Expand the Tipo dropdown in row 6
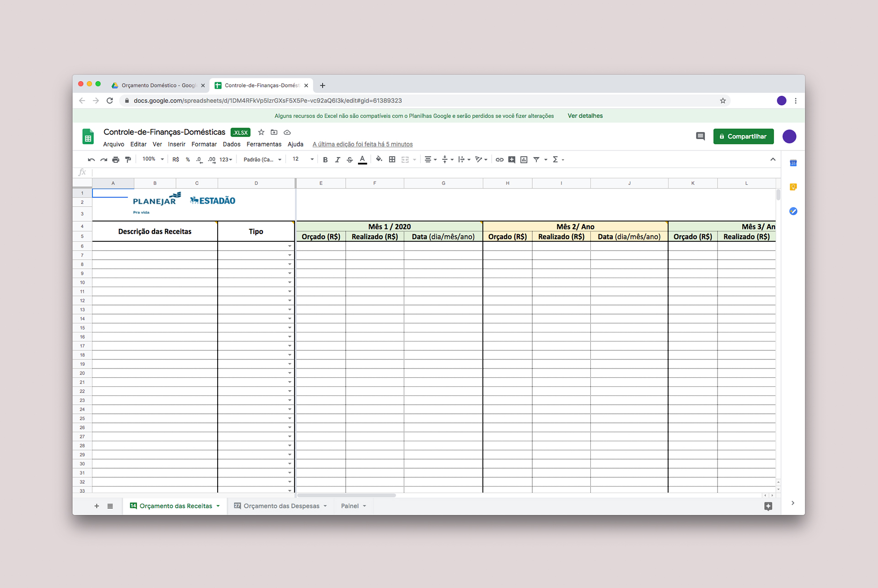This screenshot has height=588, width=878. click(289, 246)
